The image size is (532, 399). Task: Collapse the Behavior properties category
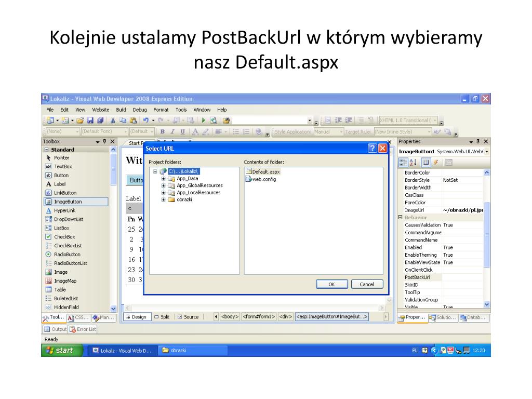[401, 218]
